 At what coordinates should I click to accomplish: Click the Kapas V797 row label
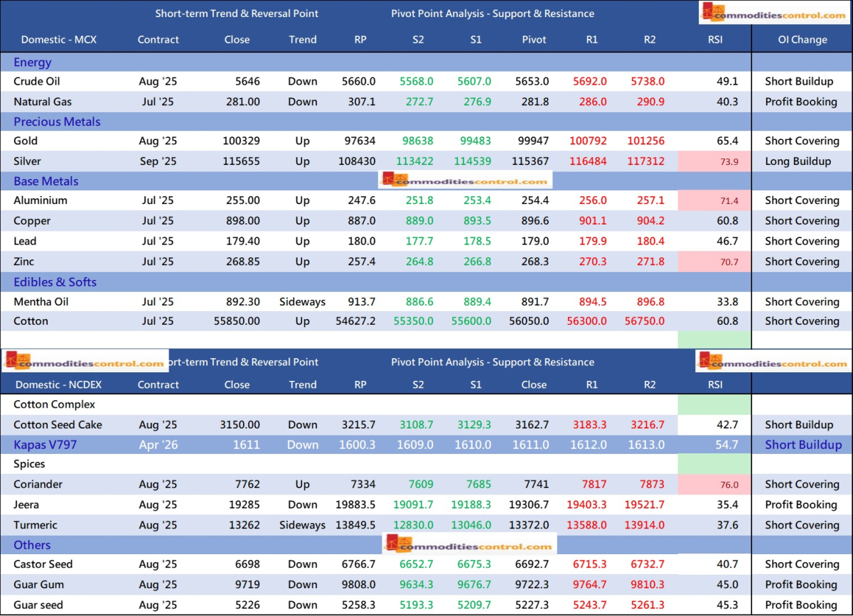pos(45,445)
